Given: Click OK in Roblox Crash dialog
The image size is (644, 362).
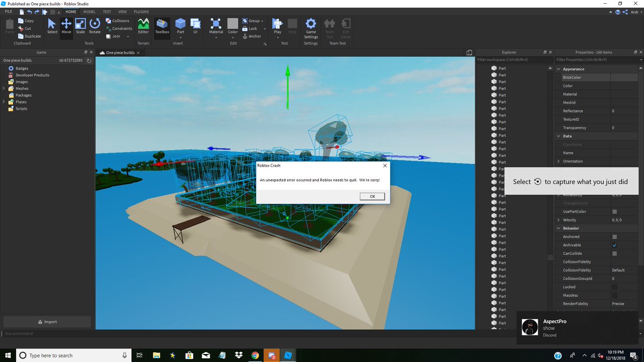Looking at the screenshot, I should pos(372,196).
